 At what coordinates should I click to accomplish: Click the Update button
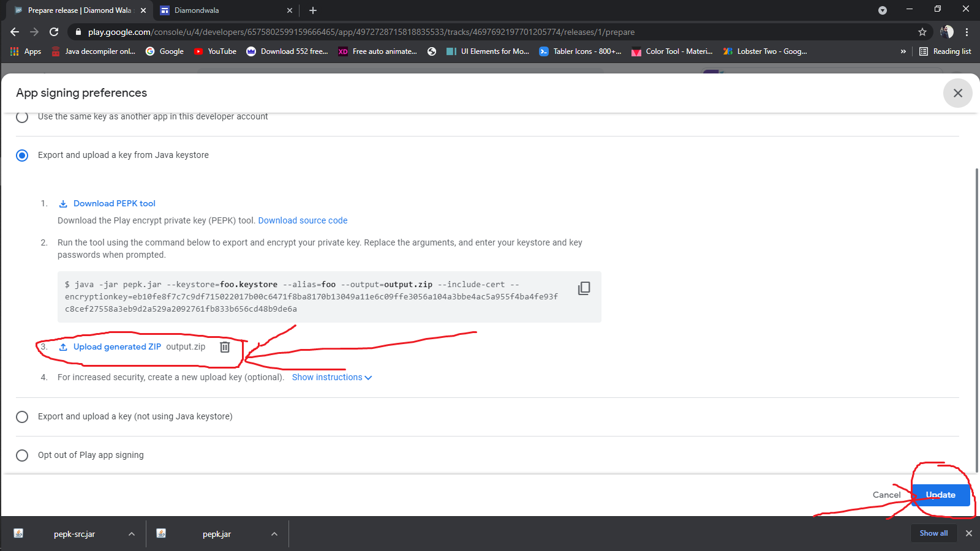(x=940, y=495)
